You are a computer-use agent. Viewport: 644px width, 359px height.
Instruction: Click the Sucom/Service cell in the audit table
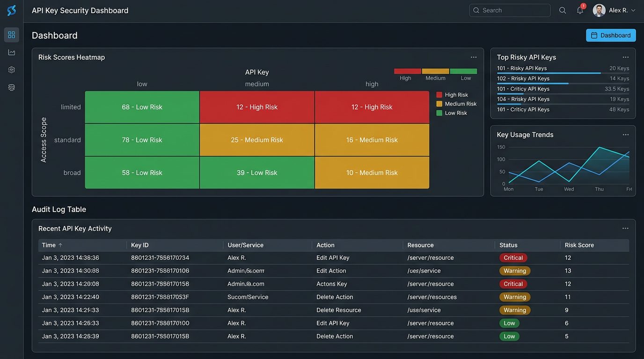[248, 297]
